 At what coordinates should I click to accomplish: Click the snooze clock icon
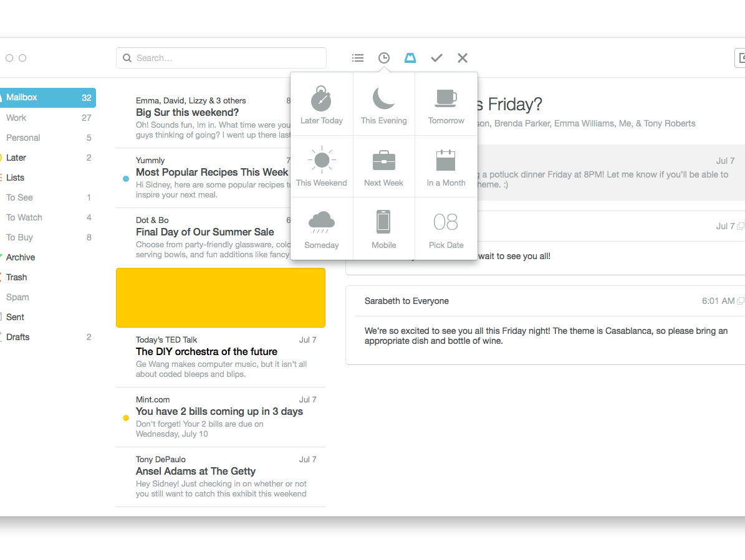[x=383, y=57]
